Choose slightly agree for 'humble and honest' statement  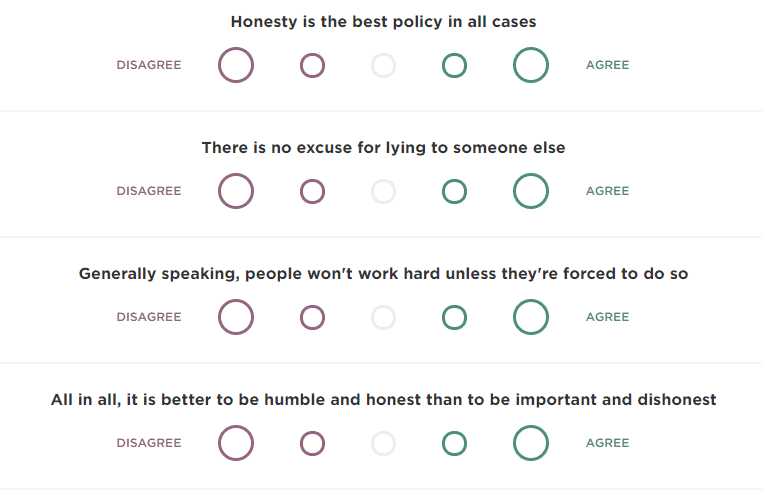[x=454, y=443]
